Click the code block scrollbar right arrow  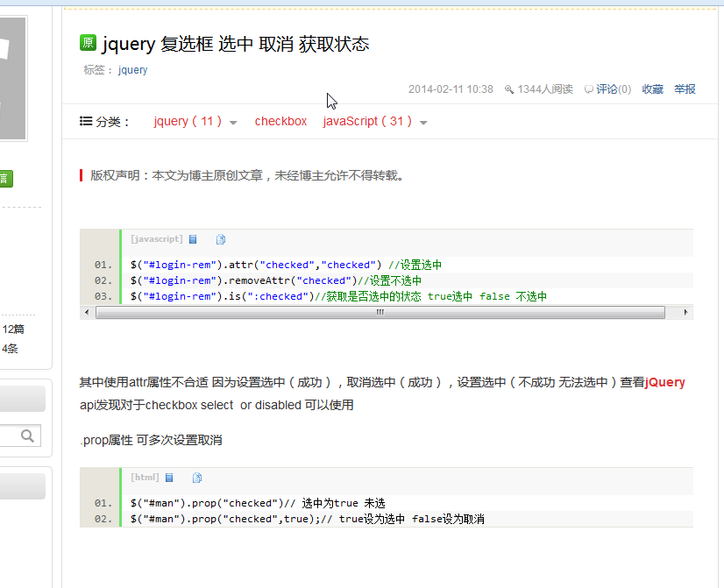click(685, 313)
